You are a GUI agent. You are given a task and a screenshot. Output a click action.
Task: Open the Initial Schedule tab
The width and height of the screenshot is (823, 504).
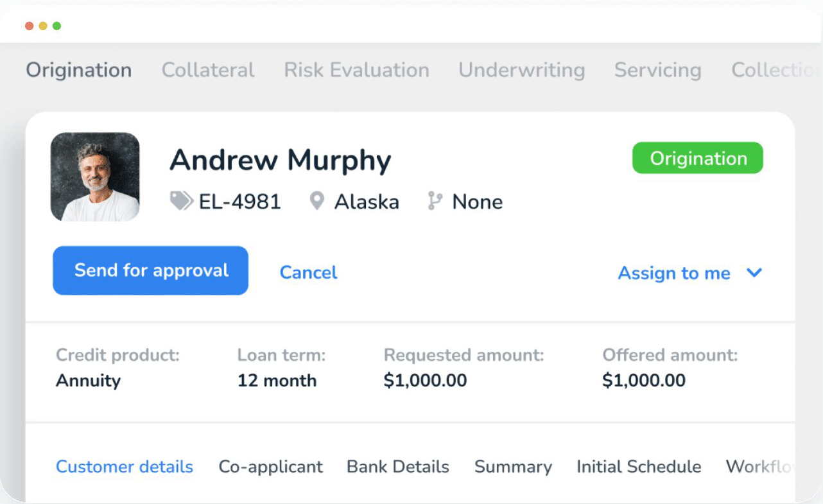pos(638,467)
